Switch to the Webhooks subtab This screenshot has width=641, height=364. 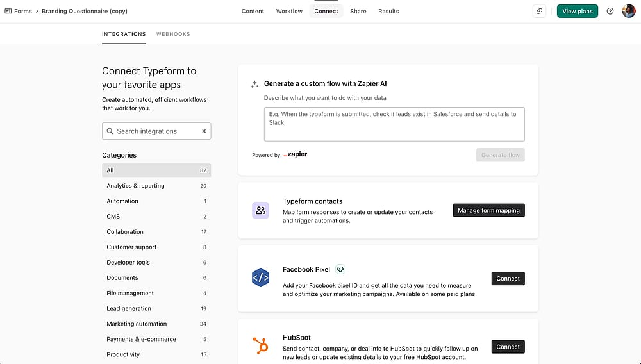tap(173, 34)
